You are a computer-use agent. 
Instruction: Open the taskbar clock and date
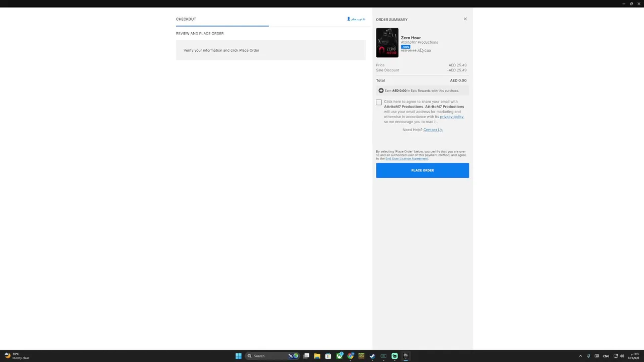634,356
